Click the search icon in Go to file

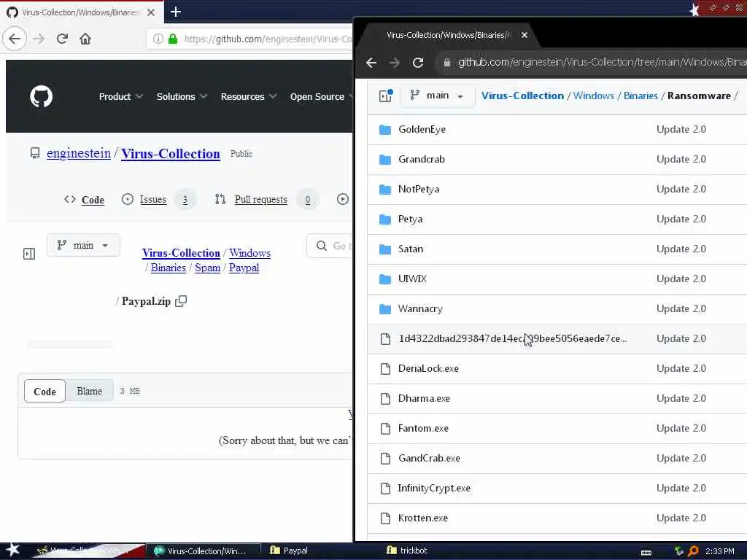[322, 246]
